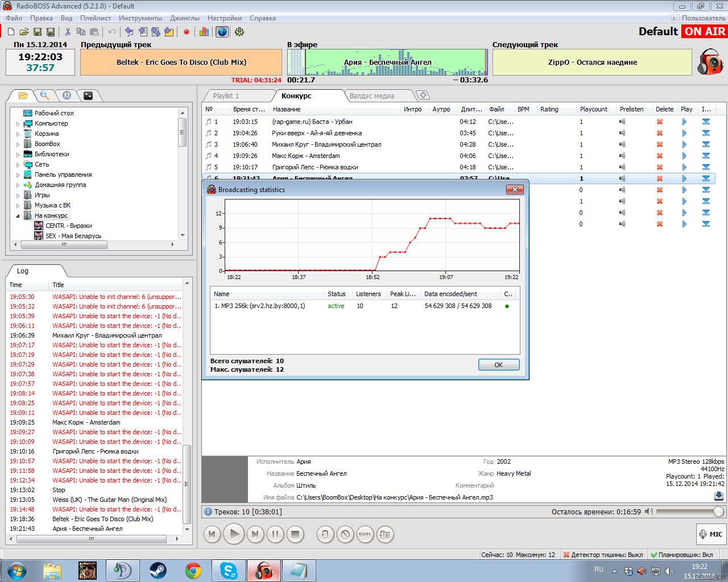The image size is (728, 582).
Task: Add a new playlist tab with plus icon
Action: (423, 95)
